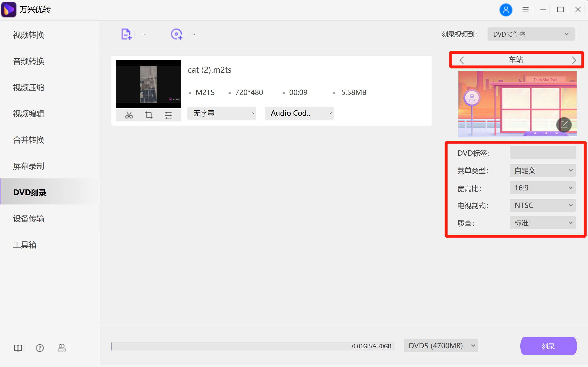The image size is (588, 367).
Task: Click the add files icon in toolbar
Action: [126, 34]
